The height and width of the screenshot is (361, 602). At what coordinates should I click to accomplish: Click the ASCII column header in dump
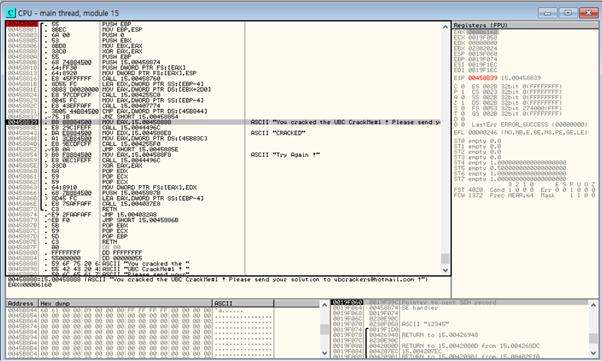point(243,303)
